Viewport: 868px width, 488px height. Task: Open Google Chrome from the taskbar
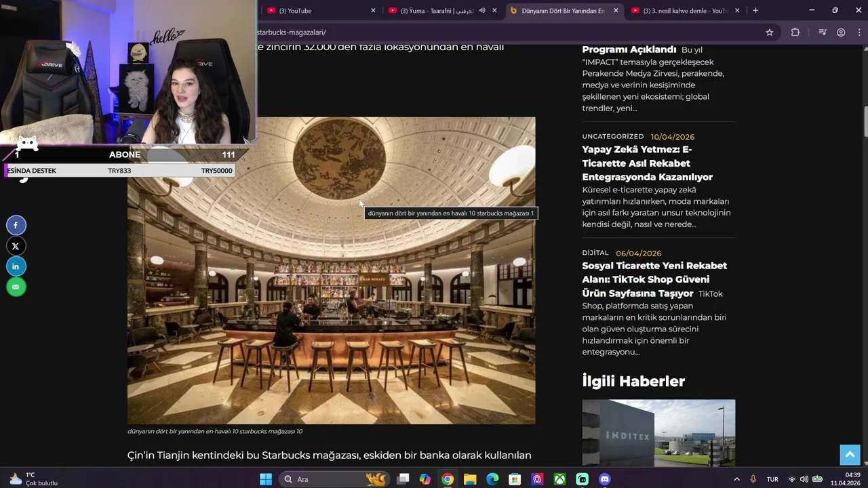[x=448, y=479]
